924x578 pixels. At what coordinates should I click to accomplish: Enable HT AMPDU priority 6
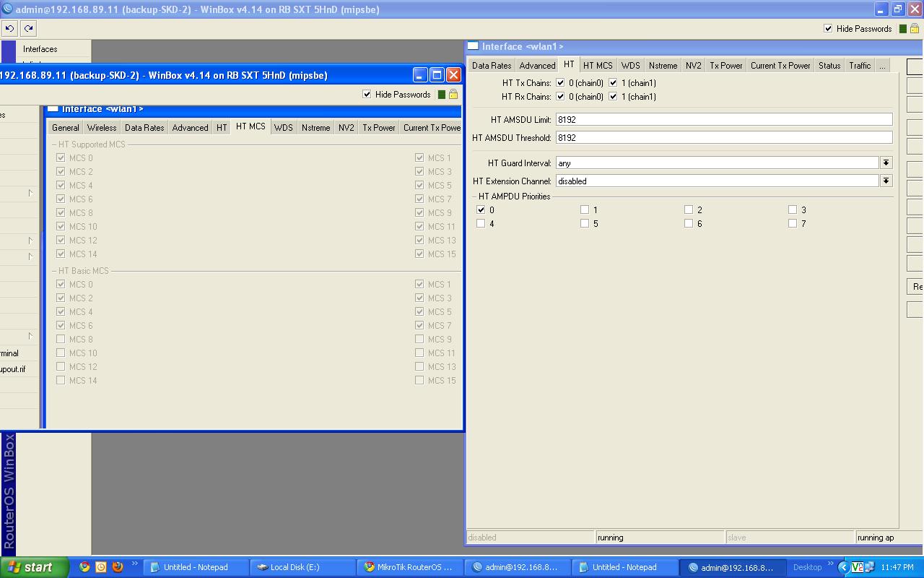689,224
